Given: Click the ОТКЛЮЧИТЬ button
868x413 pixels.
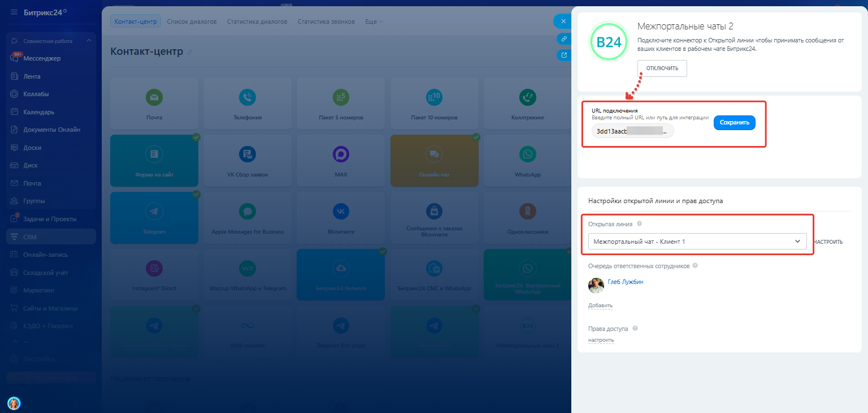Looking at the screenshot, I should [662, 68].
